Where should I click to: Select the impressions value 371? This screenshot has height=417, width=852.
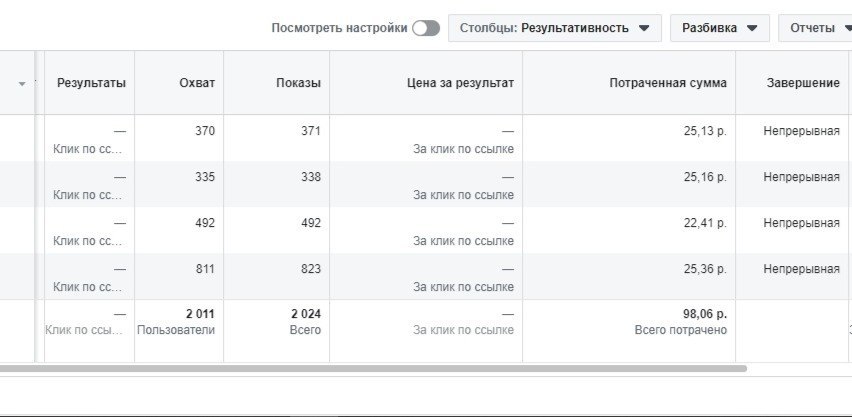pos(311,131)
